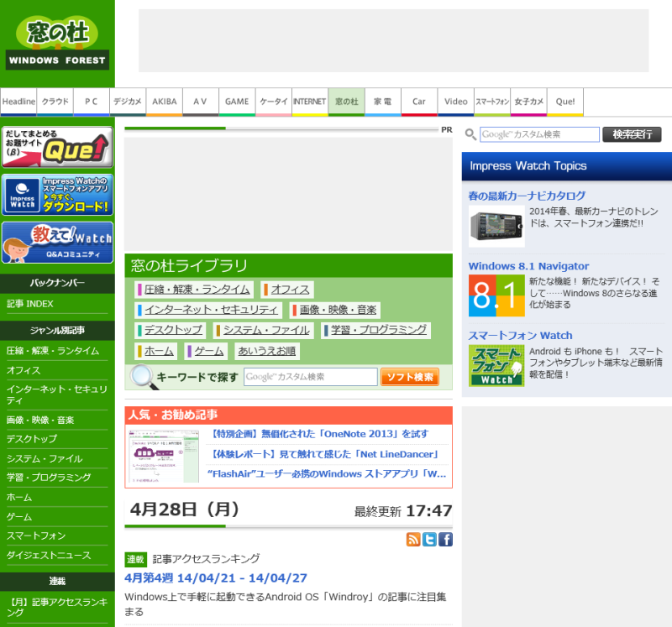
Task: Open 圧縮・解凍・ランタイム library category
Action: click(x=197, y=290)
